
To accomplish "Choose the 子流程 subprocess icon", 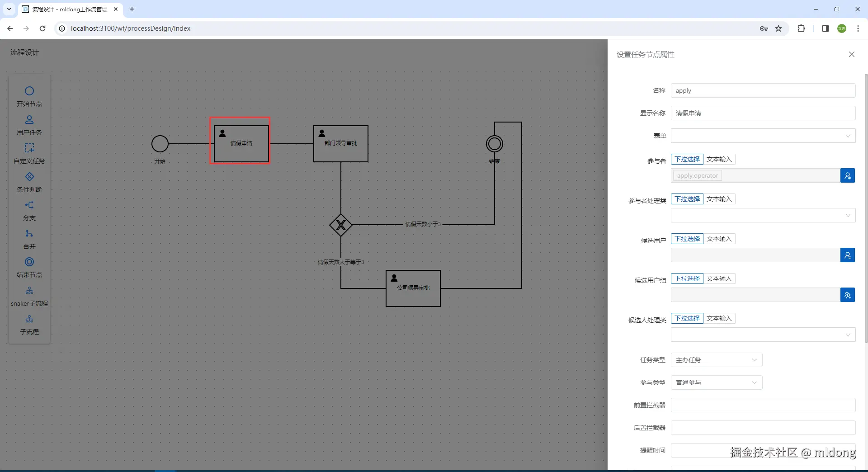I will tap(29, 319).
